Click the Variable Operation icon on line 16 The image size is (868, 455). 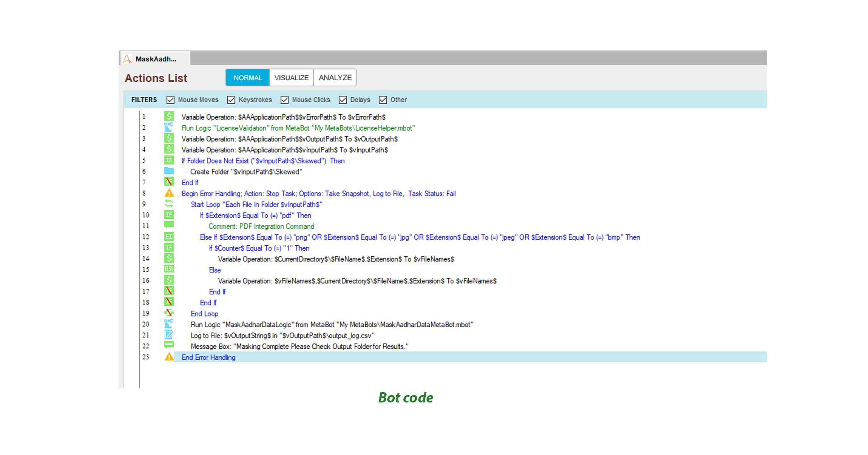(169, 280)
